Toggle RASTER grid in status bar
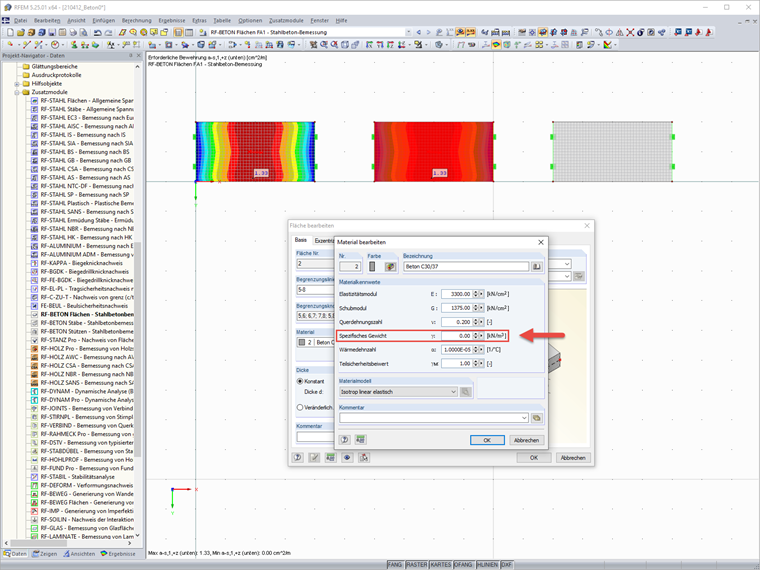760x570 pixels. point(416,565)
